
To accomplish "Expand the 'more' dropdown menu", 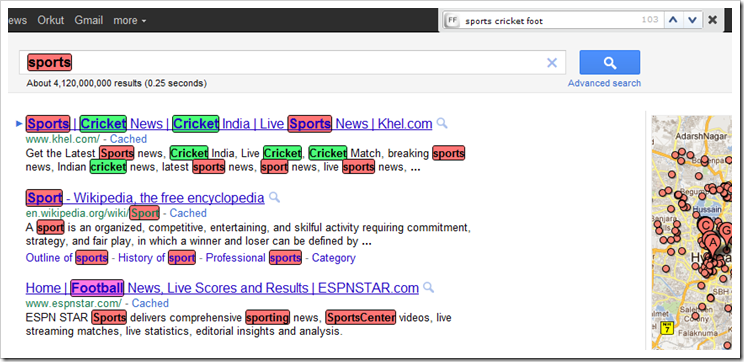I will click(130, 20).
